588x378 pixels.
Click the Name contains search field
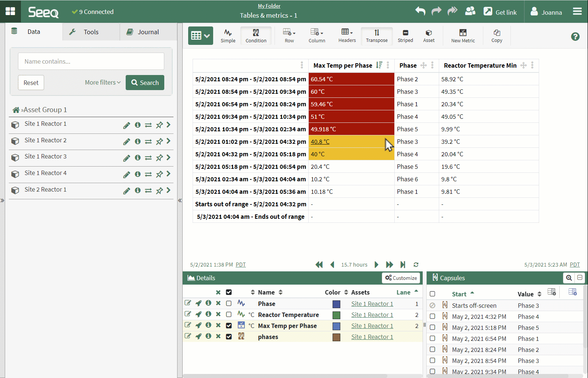91,61
